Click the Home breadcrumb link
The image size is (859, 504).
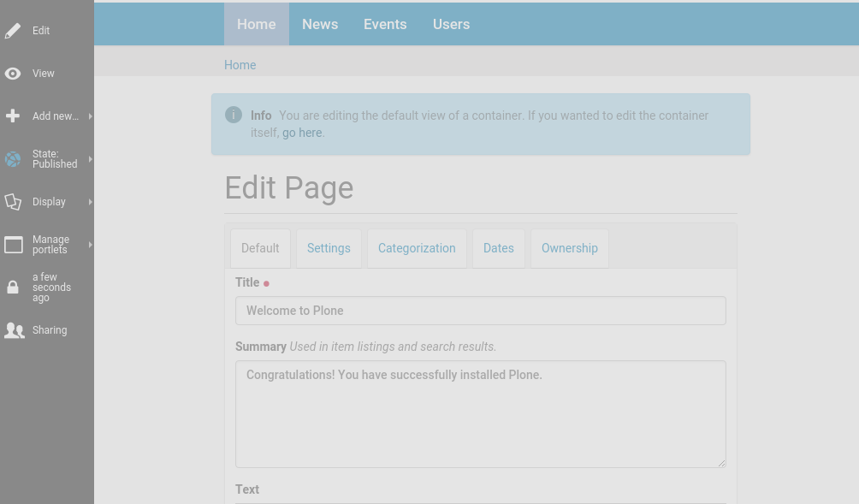pos(240,65)
